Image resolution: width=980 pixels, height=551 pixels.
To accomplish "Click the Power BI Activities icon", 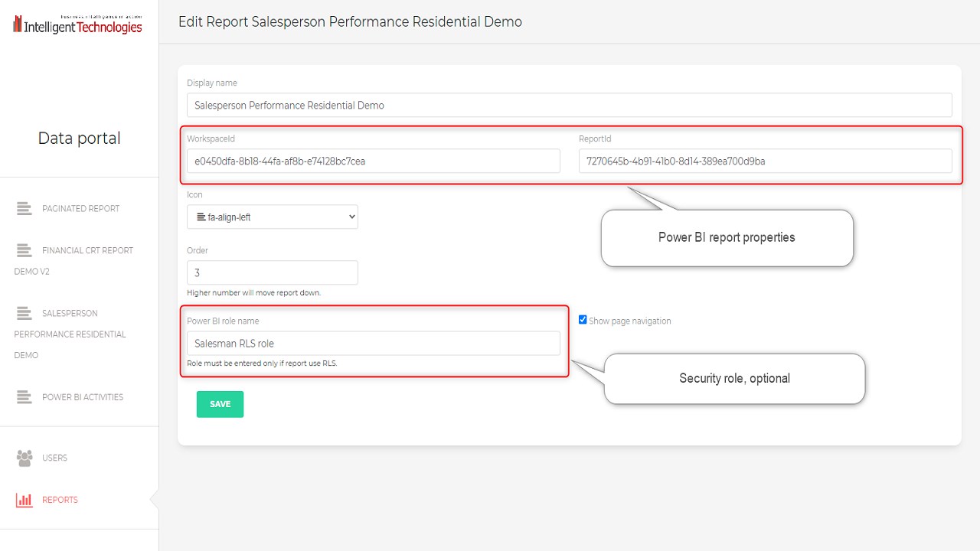I will point(24,397).
